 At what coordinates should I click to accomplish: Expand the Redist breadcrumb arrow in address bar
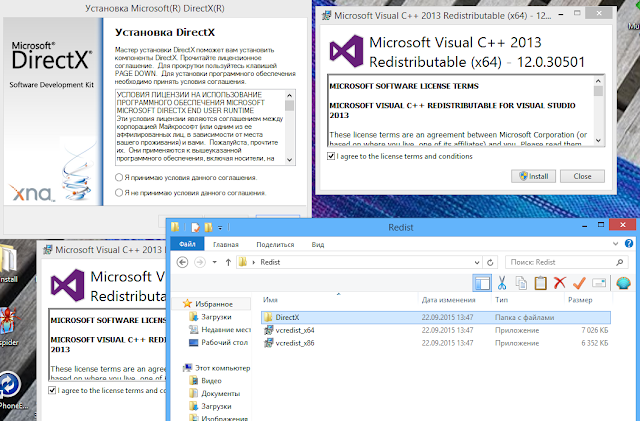(253, 262)
